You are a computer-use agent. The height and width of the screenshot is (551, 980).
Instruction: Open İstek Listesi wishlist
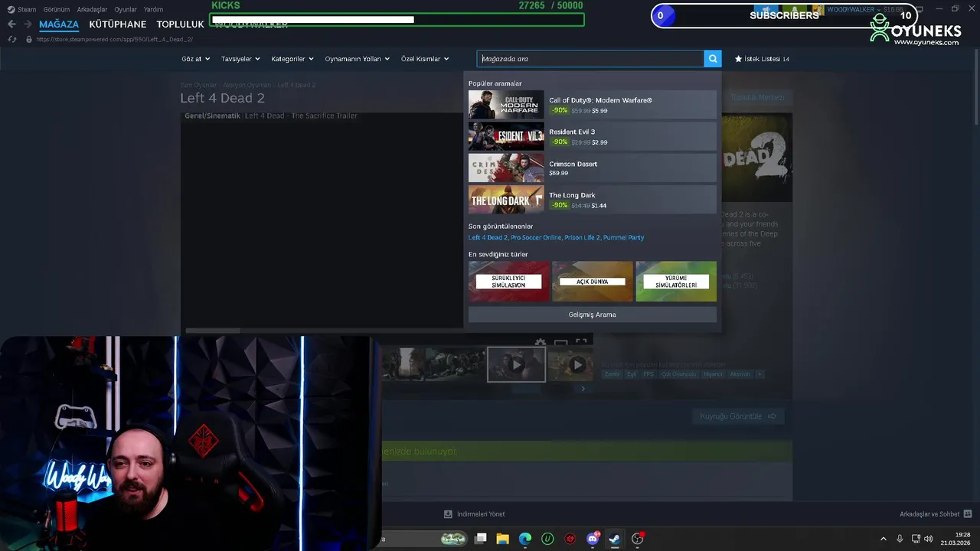pos(762,59)
